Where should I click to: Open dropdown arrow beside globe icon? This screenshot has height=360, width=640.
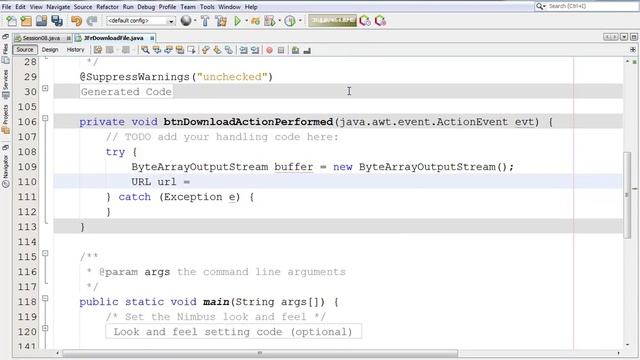195,21
